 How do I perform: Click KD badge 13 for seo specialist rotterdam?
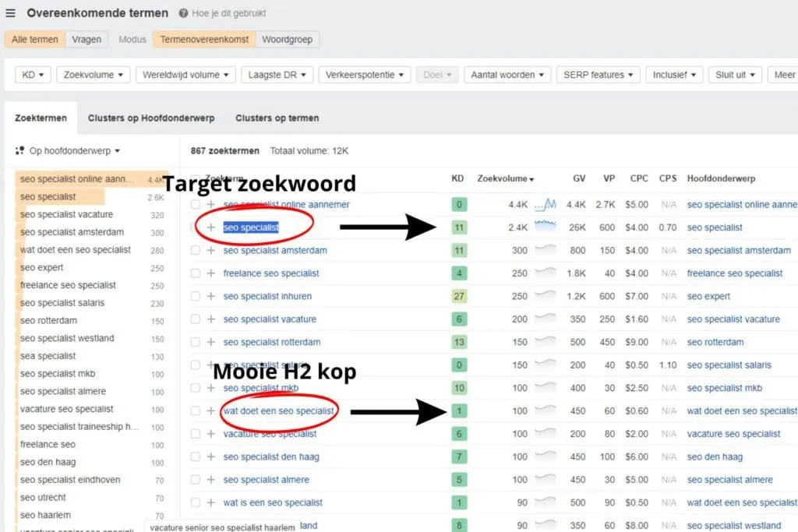click(x=459, y=342)
